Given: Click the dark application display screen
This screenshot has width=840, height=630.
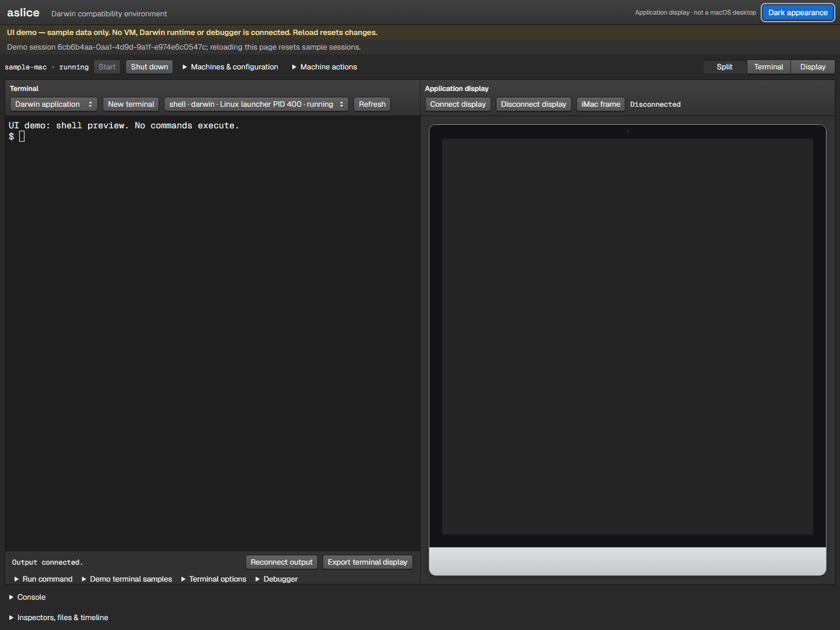Looking at the screenshot, I should coord(628,337).
